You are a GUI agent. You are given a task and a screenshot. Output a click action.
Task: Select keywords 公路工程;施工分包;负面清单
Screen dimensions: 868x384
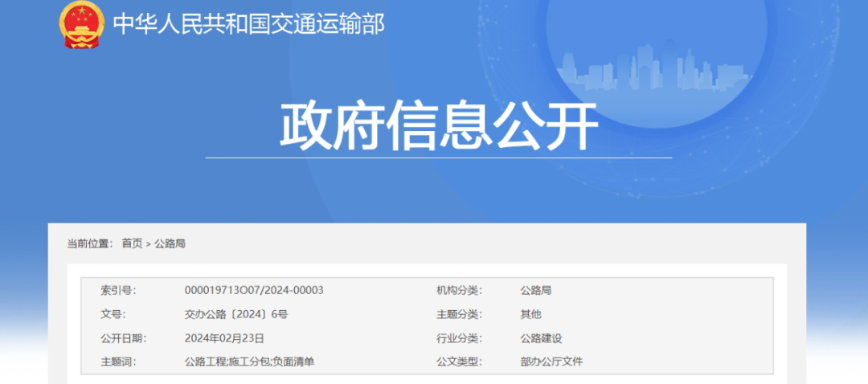(x=250, y=362)
